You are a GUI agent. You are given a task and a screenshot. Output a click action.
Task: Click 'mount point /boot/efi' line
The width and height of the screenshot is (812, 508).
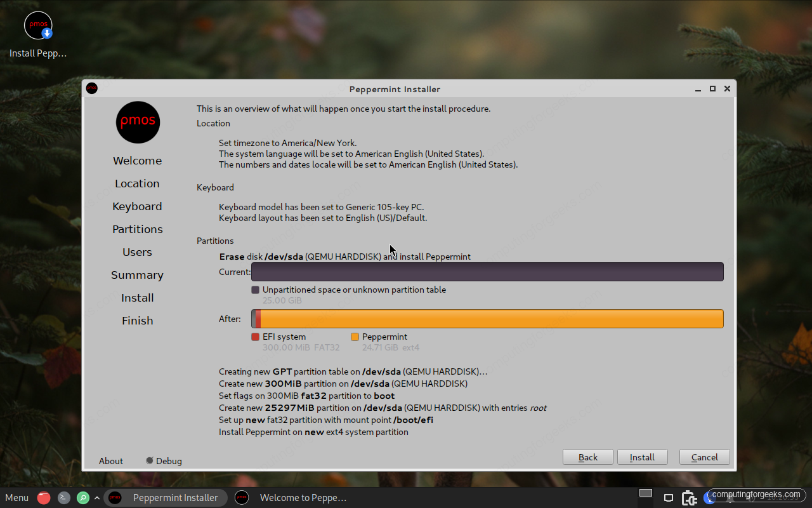point(326,420)
